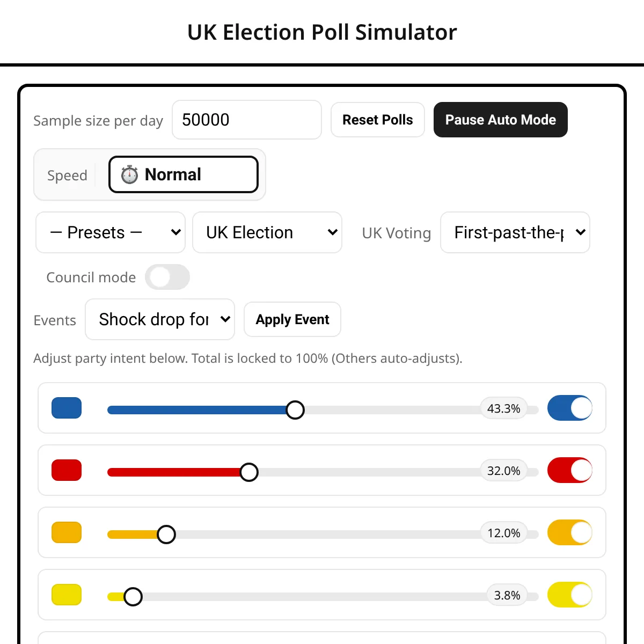Disable the blue party toggle
This screenshot has width=644, height=644.
coord(570,408)
